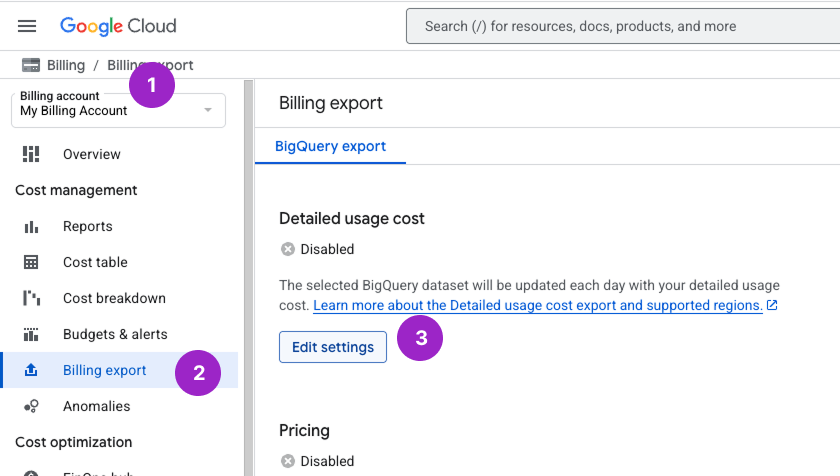Click the Disabled status icon under Detailed usage cost
This screenshot has width=840, height=476.
tap(288, 249)
